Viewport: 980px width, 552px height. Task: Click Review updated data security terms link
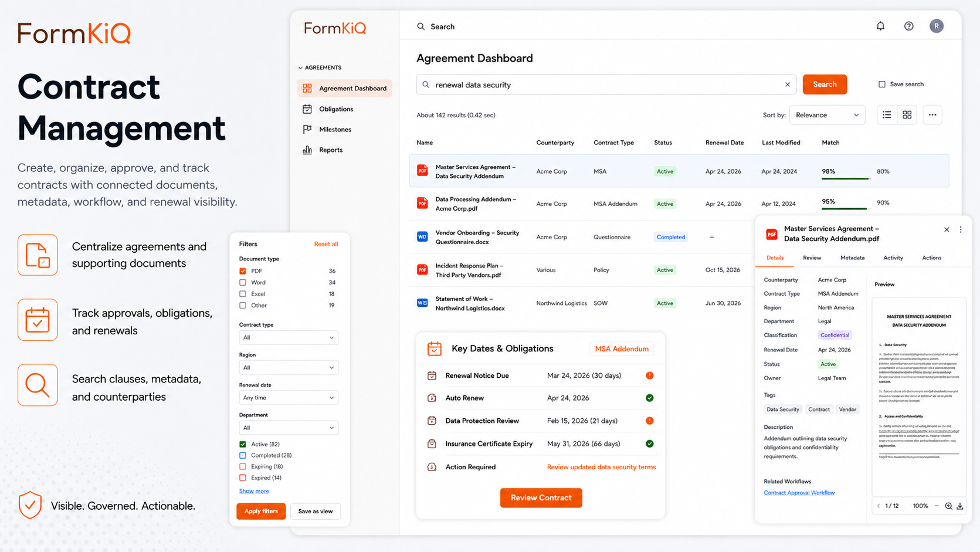click(x=601, y=467)
